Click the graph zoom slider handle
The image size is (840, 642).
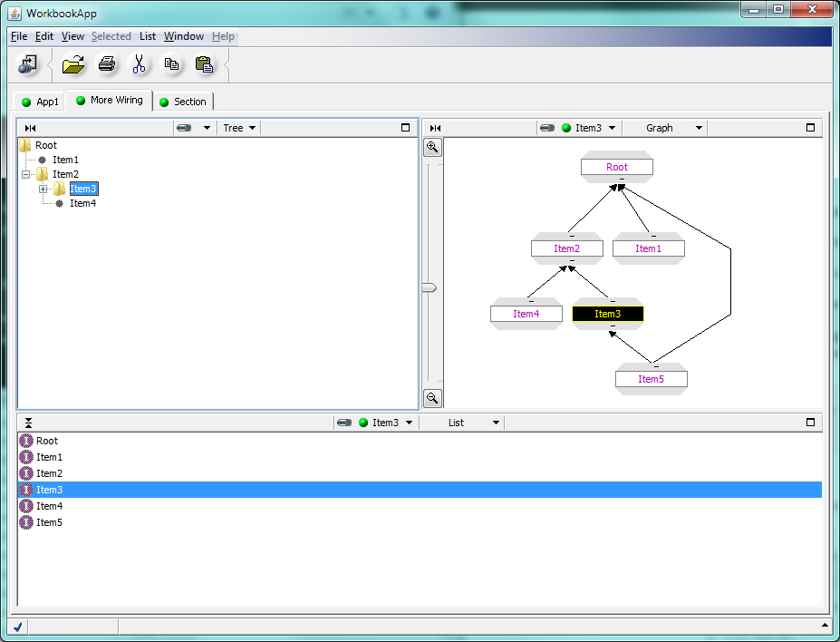[430, 287]
